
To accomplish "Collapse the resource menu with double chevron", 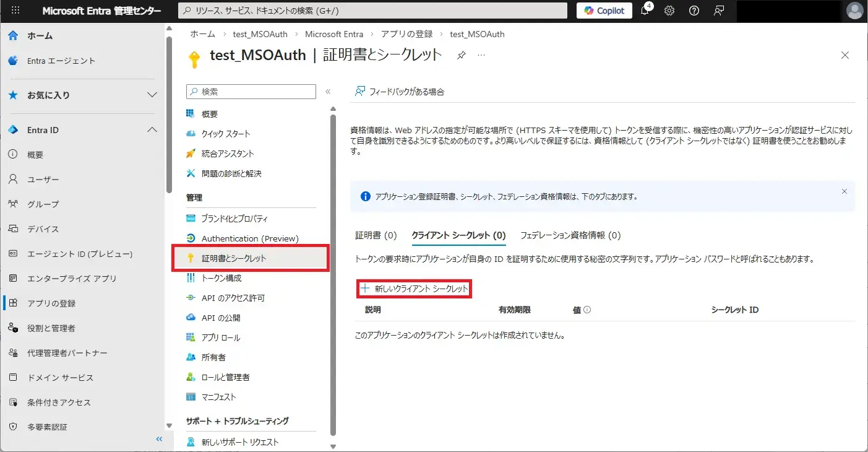I will [x=328, y=92].
